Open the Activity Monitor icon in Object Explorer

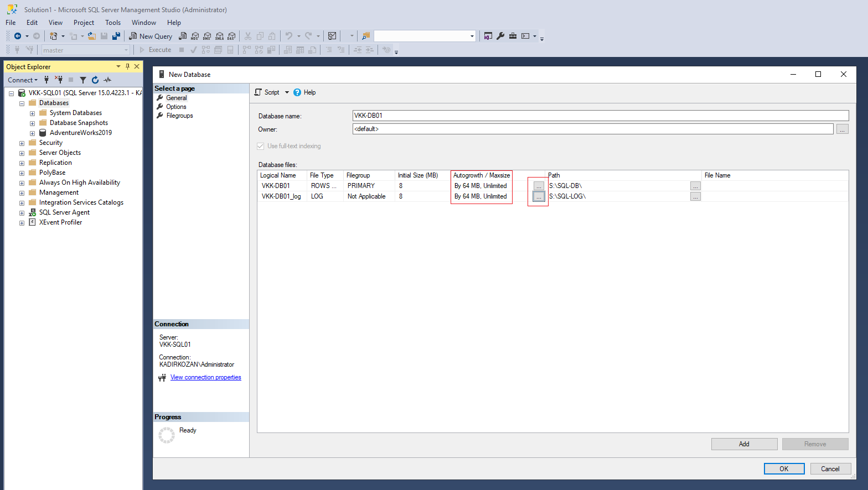pyautogui.click(x=107, y=80)
